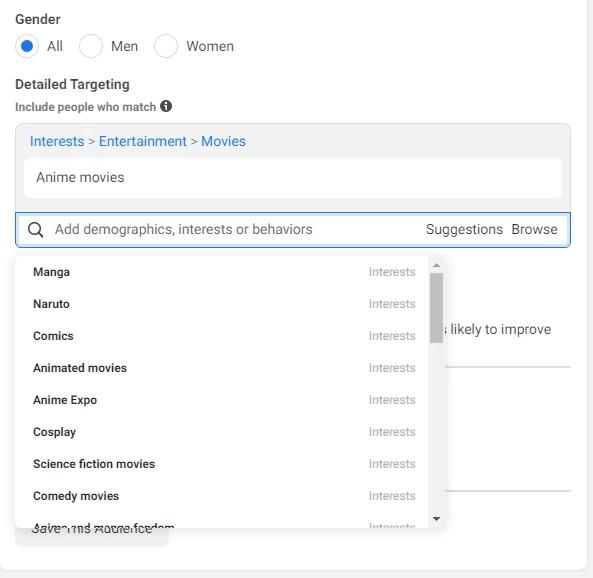Click the info icon beside Include people
Image resolution: width=593 pixels, height=578 pixels.
(166, 106)
